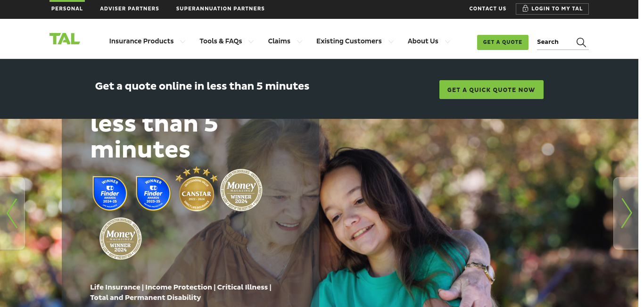Expand the Insurance Products menu

[147, 41]
